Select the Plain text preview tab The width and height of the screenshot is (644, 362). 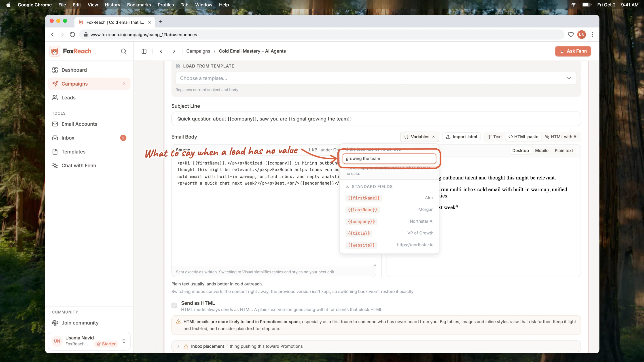pos(563,151)
